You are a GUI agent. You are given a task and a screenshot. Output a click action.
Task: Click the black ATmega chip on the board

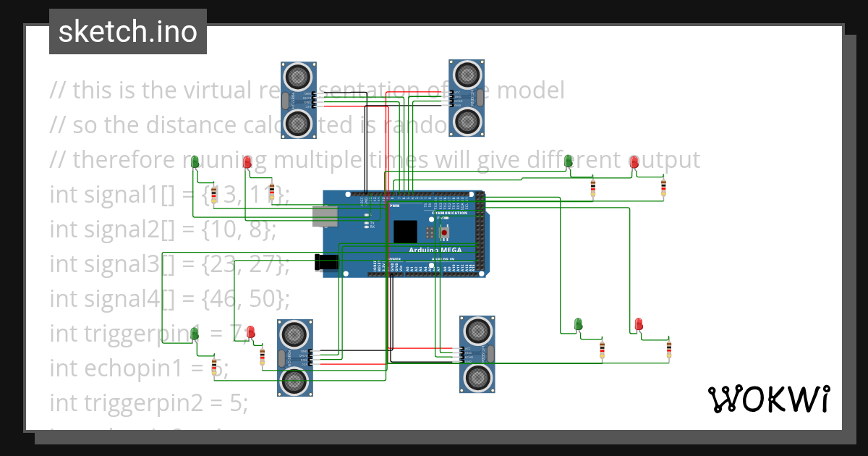(406, 231)
